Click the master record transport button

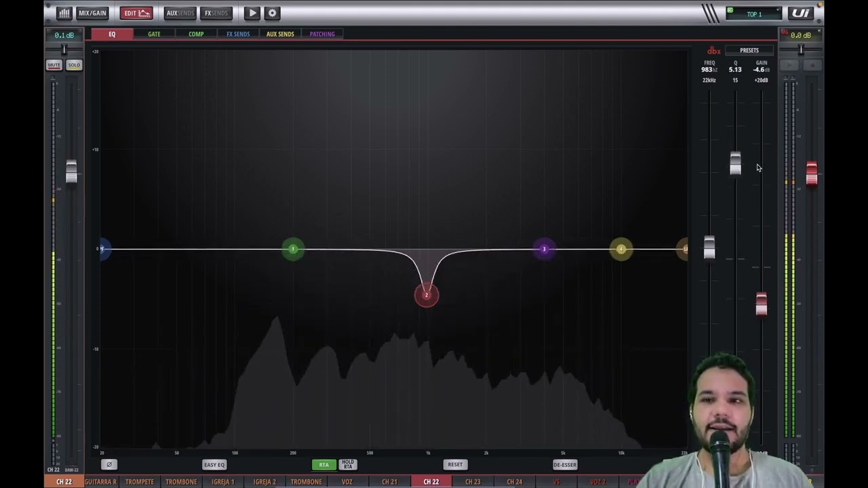[812, 65]
